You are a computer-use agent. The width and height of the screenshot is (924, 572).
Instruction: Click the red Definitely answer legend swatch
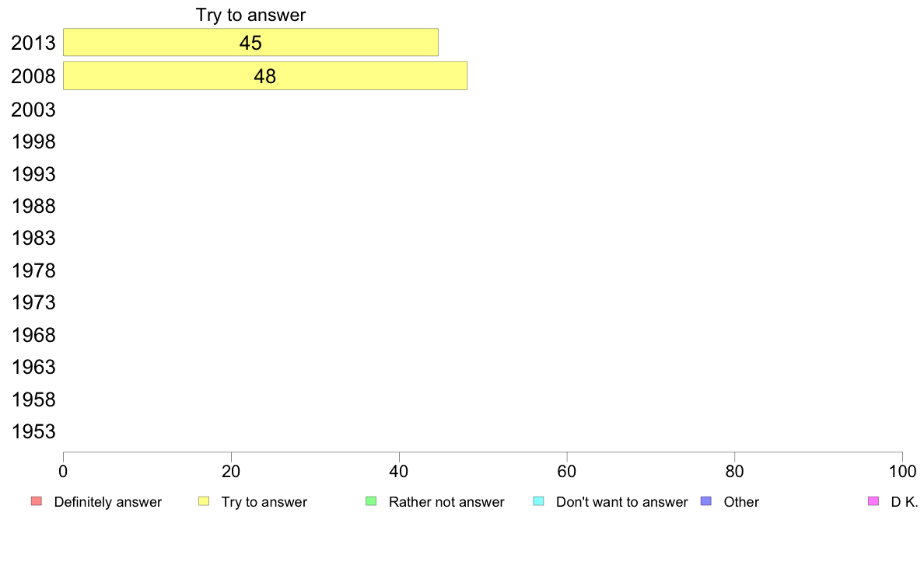click(36, 501)
